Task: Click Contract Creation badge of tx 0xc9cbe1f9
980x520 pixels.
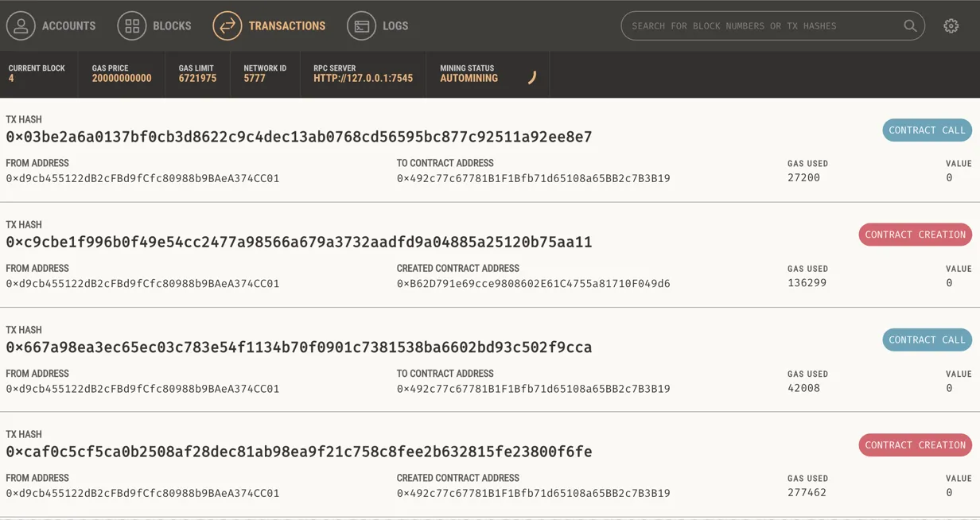Action: click(x=915, y=235)
